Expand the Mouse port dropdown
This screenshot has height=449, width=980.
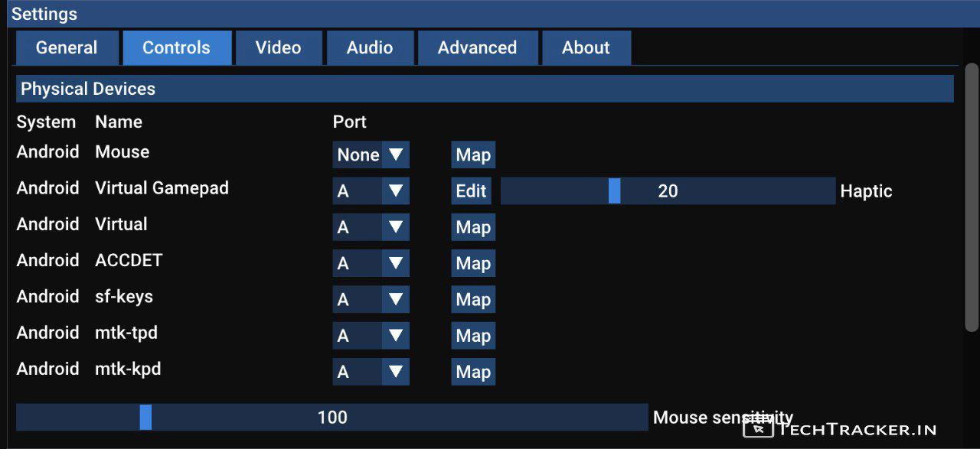371,155
